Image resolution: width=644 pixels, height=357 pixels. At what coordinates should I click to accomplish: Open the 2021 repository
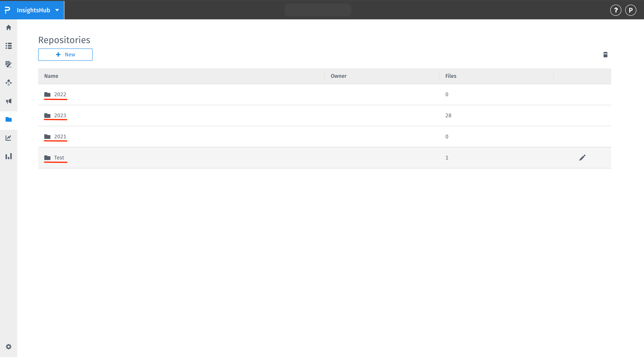pyautogui.click(x=60, y=136)
